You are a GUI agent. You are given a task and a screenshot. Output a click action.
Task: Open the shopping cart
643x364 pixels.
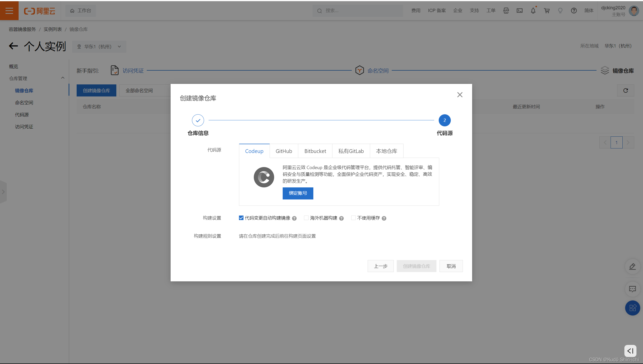pyautogui.click(x=547, y=11)
